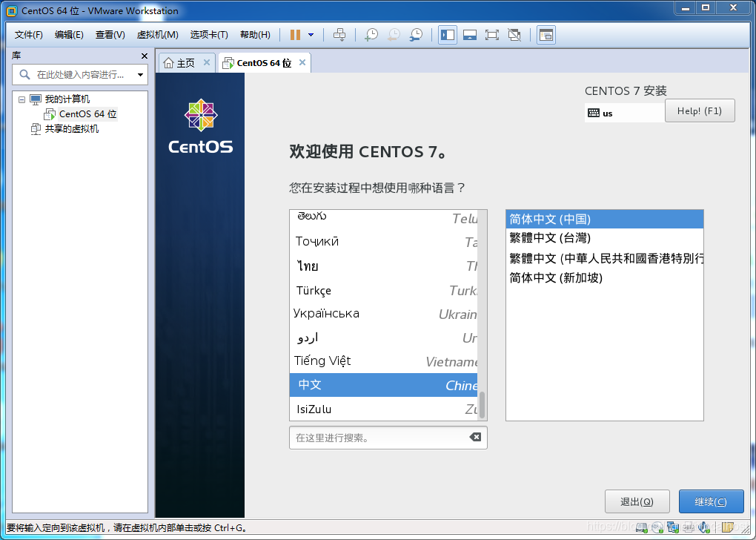Image resolution: width=756 pixels, height=540 pixels.
Task: Close the CentOS 64 位 tab
Action: (302, 62)
